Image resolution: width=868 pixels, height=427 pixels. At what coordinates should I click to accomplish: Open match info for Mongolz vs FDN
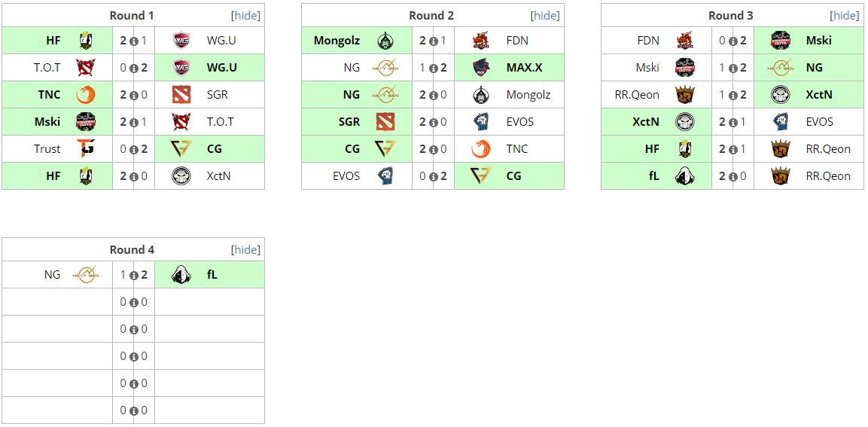coord(434,41)
